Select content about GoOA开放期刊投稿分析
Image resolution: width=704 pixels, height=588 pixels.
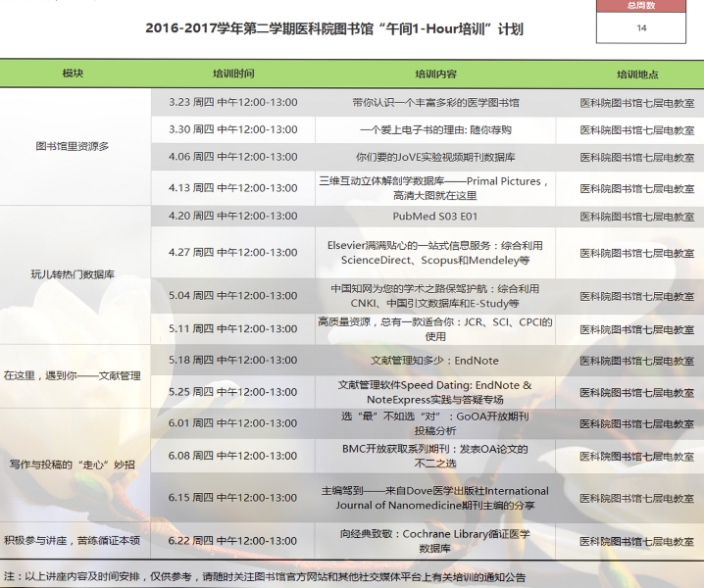[435, 423]
